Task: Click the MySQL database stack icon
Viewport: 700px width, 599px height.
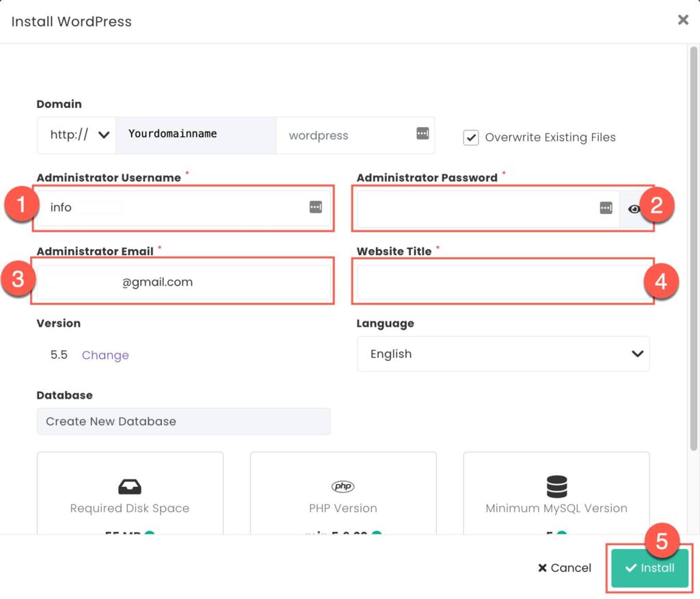Action: (556, 486)
